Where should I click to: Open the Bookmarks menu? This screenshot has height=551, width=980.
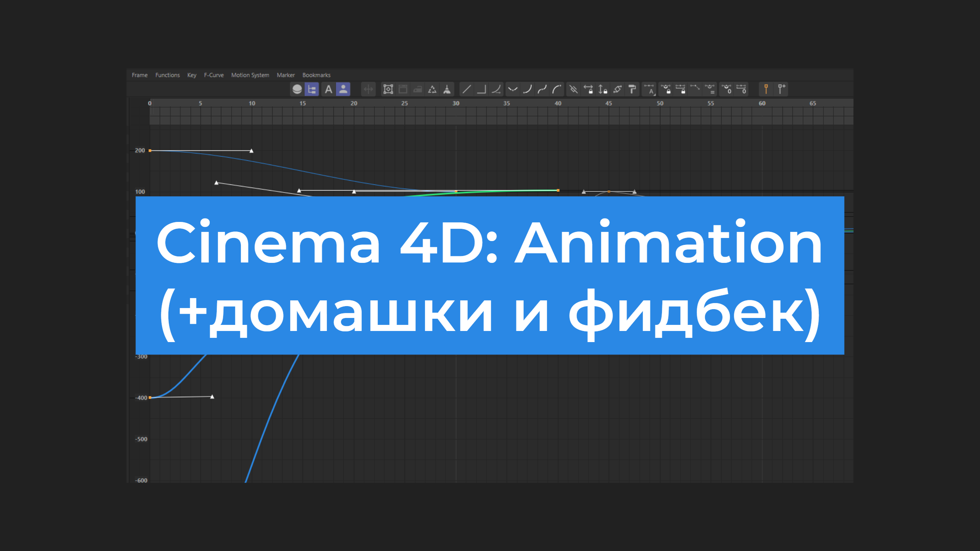click(316, 75)
